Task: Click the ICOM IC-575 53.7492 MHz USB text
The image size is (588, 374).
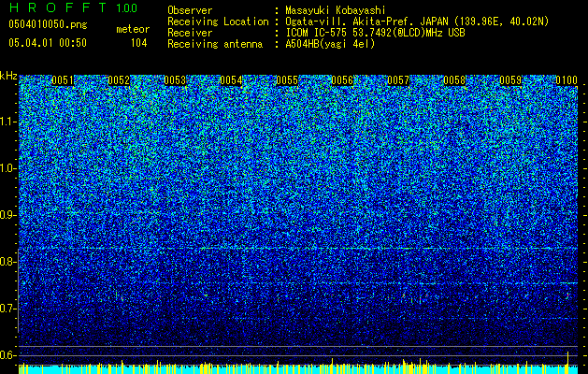Action: click(376, 33)
